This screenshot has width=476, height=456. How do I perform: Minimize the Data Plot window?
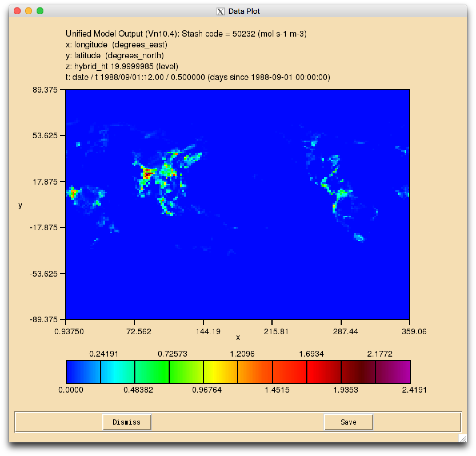click(x=29, y=11)
